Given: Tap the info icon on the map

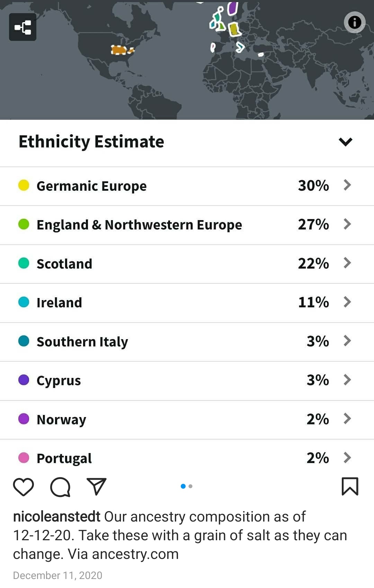Looking at the screenshot, I should pos(354,22).
